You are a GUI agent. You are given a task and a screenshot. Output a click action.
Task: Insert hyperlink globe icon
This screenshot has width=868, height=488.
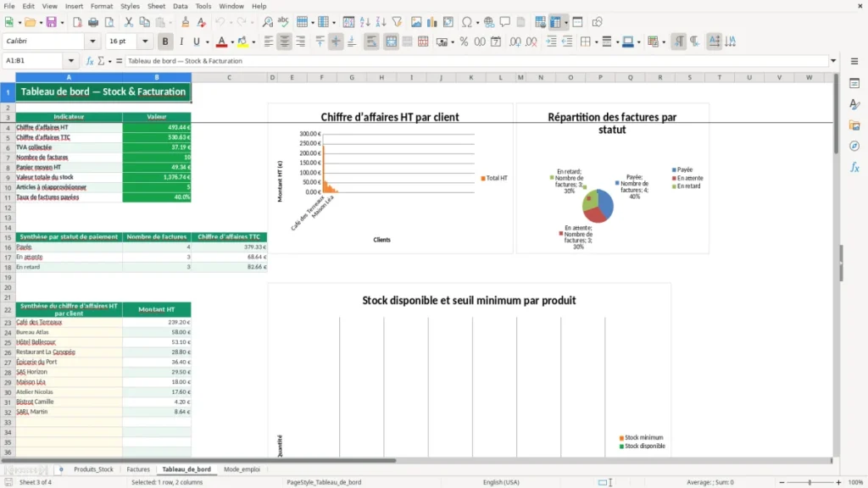point(489,22)
